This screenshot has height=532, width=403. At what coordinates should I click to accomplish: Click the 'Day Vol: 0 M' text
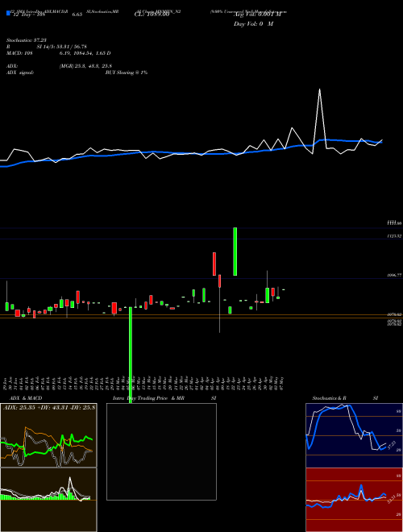coord(253,23)
